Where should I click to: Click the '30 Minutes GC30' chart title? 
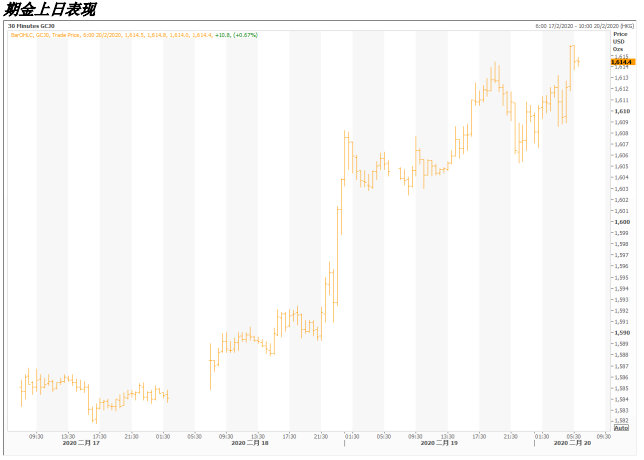[31, 26]
